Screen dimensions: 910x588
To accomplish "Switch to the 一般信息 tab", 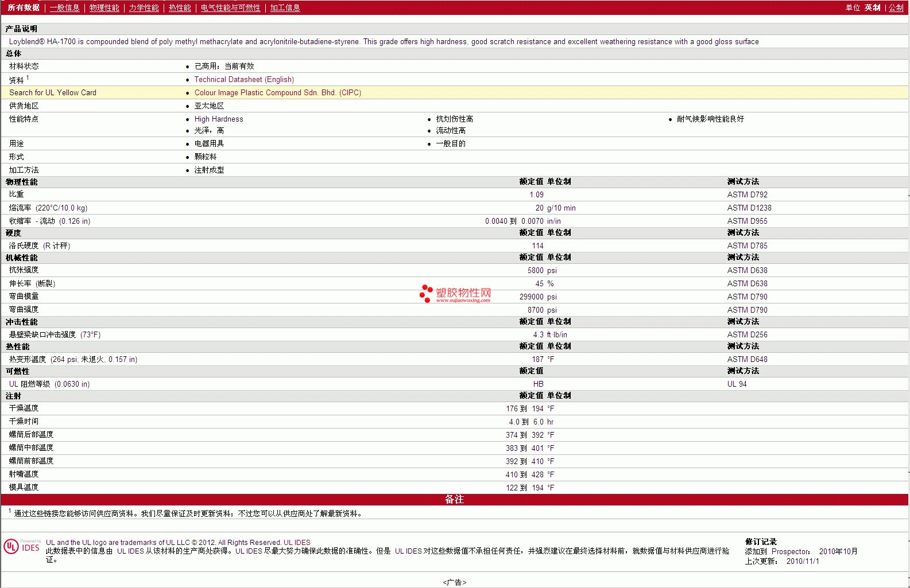I will 65,8.
